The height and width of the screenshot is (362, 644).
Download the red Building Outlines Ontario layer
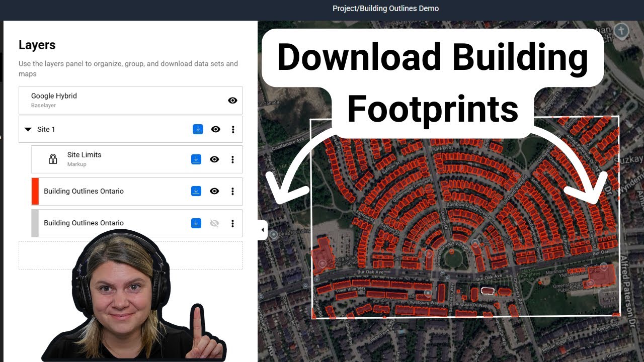coord(196,191)
